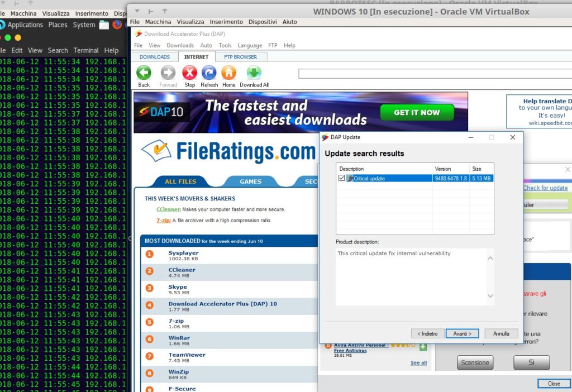Switch to the DOWNLOADS tab

coord(155,57)
